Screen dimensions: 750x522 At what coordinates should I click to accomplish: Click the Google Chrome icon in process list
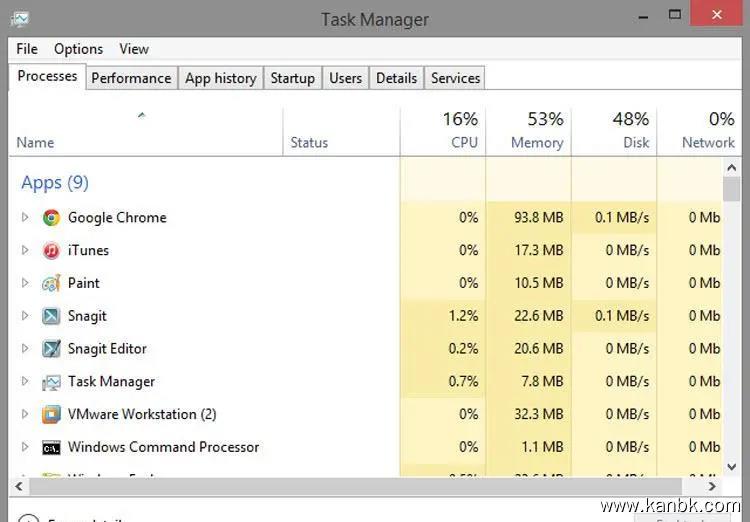(x=51, y=218)
